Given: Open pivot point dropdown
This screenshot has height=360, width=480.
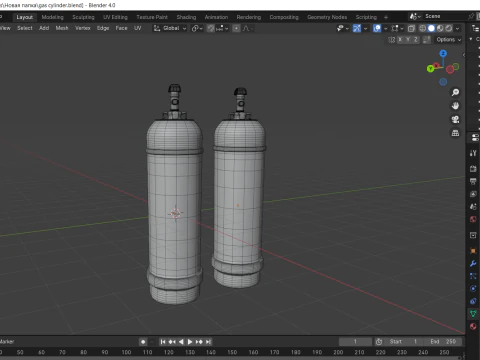Looking at the screenshot, I should point(197,28).
